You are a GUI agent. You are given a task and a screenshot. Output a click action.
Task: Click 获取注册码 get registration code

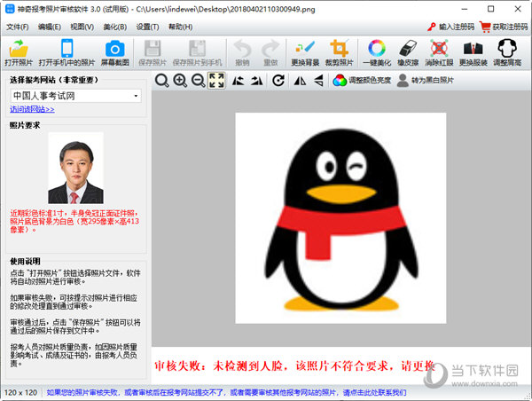[x=504, y=27]
